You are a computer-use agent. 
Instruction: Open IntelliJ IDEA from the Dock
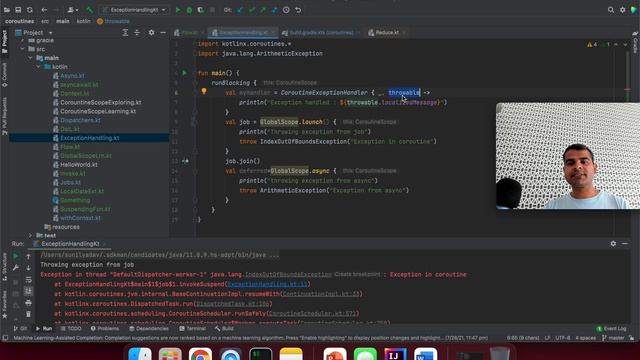pyautogui.click(x=395, y=354)
